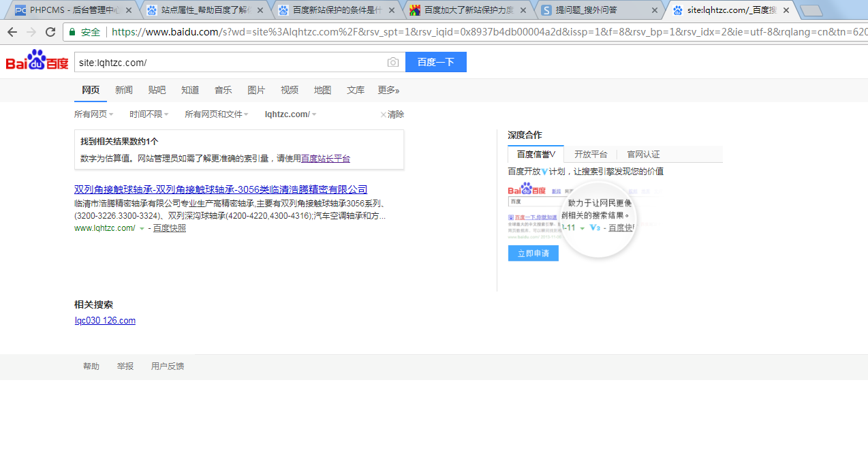Select the 文库 search category
868x455 pixels.
[x=356, y=90]
